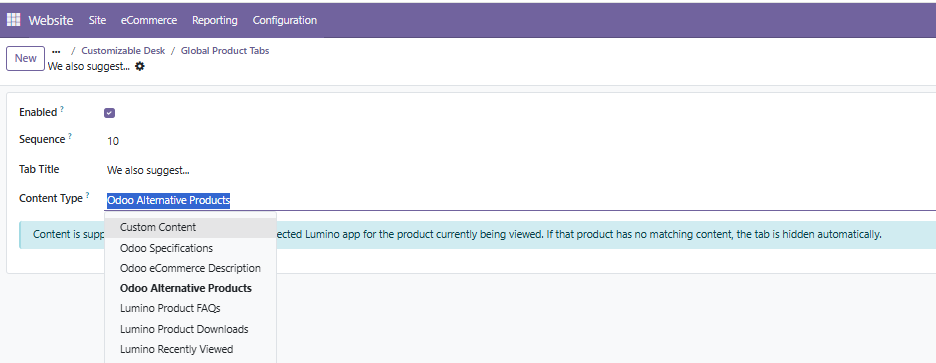Click the blue info message about hidden tab
The width and height of the screenshot is (936, 363).
pyautogui.click(x=478, y=235)
